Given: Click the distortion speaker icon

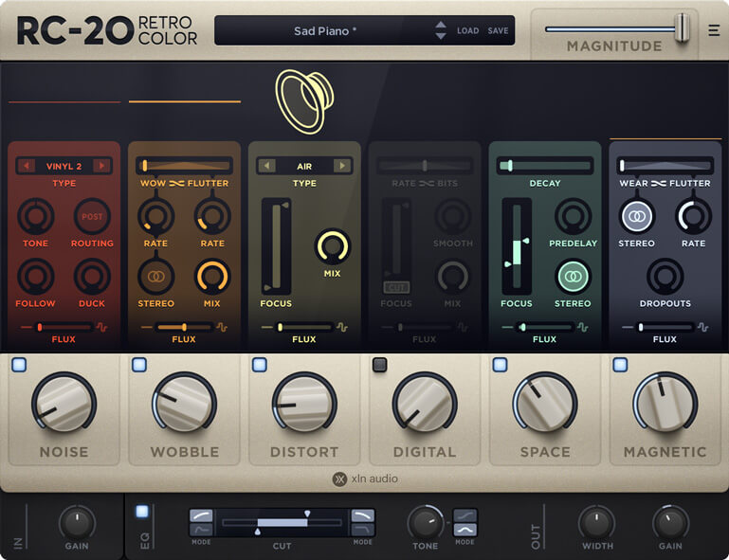Looking at the screenshot, I should click(x=304, y=101).
